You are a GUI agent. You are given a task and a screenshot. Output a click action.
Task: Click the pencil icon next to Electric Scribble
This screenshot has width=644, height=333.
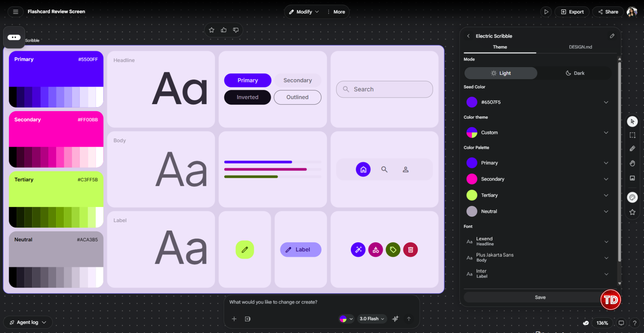(x=612, y=36)
